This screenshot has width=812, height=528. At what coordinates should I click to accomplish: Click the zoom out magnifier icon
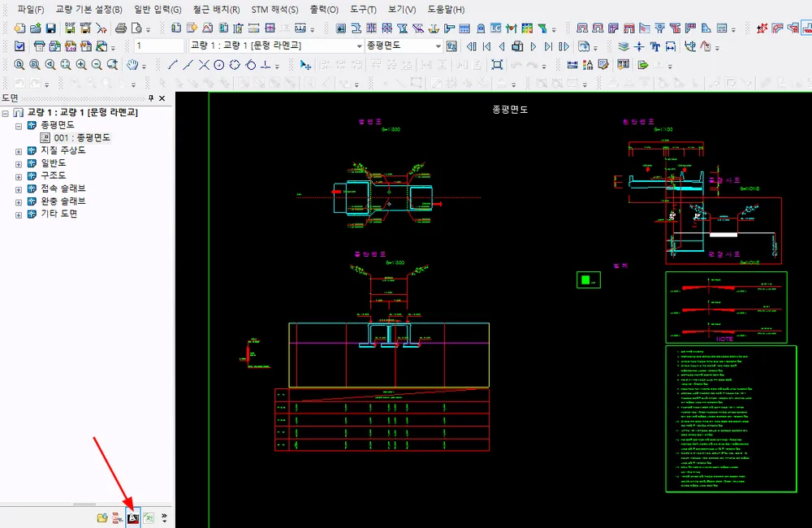coord(97,65)
